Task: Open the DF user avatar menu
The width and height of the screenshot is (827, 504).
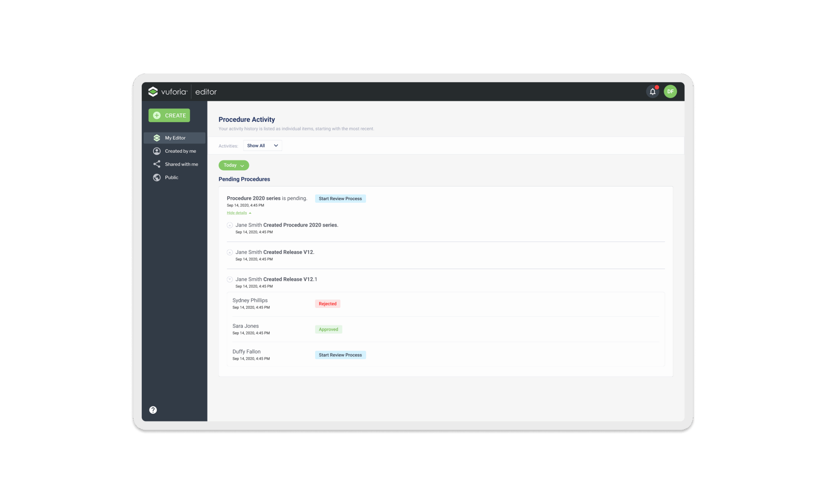Action: click(x=670, y=92)
